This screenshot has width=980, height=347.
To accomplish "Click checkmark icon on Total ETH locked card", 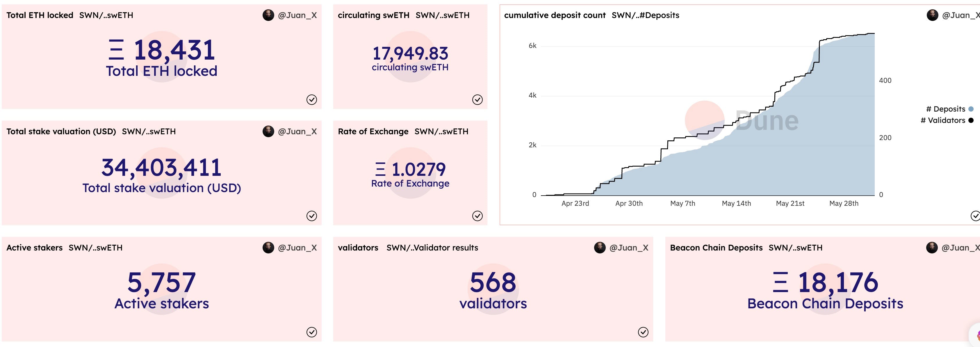I will click(311, 100).
